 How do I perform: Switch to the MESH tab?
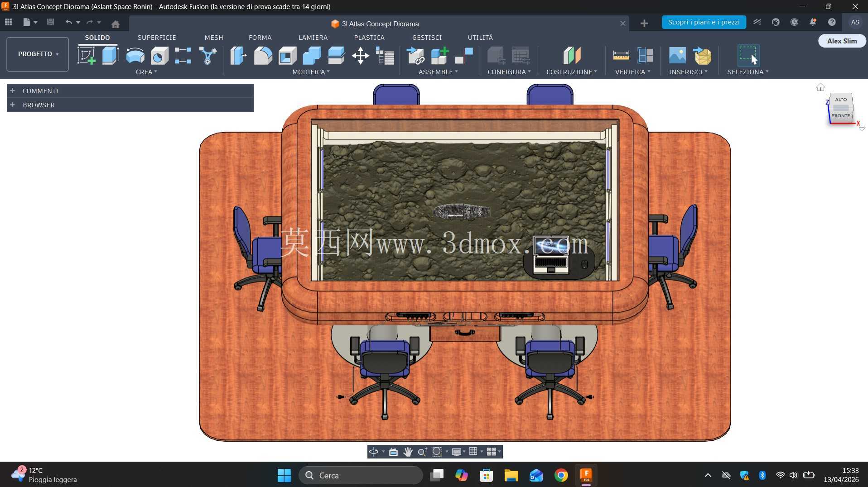pyautogui.click(x=214, y=38)
